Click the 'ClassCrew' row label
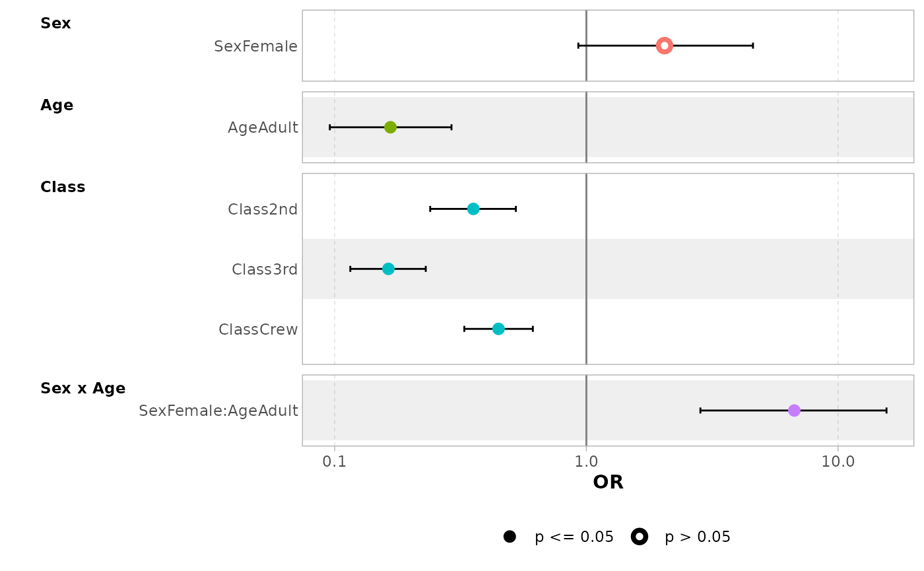The width and height of the screenshot is (924, 571). pyautogui.click(x=258, y=329)
